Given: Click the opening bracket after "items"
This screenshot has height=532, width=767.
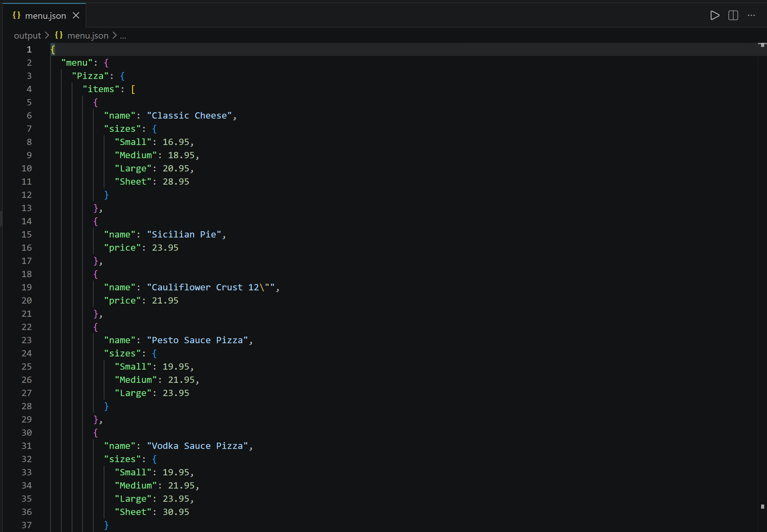Looking at the screenshot, I should [133, 89].
